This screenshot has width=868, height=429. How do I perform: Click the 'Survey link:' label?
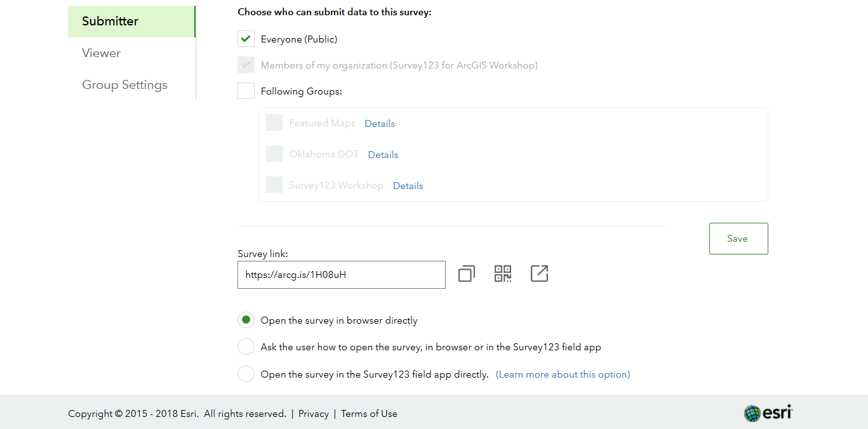263,254
